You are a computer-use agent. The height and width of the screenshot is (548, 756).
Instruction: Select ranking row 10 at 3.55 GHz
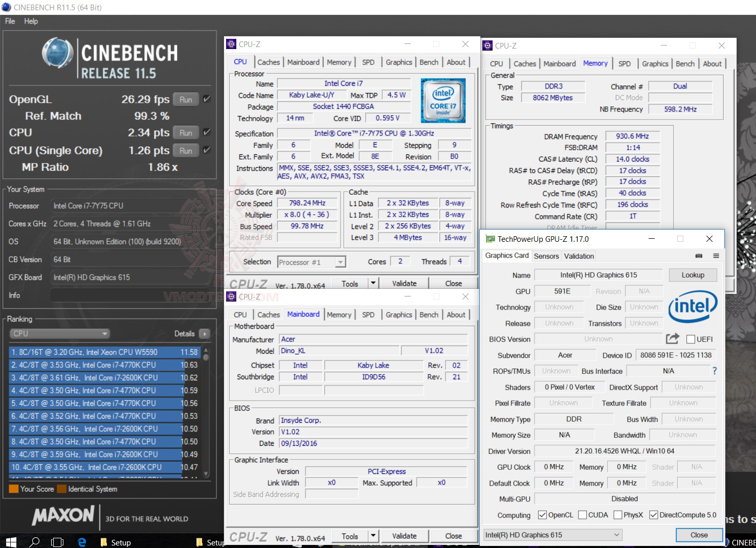(x=104, y=467)
